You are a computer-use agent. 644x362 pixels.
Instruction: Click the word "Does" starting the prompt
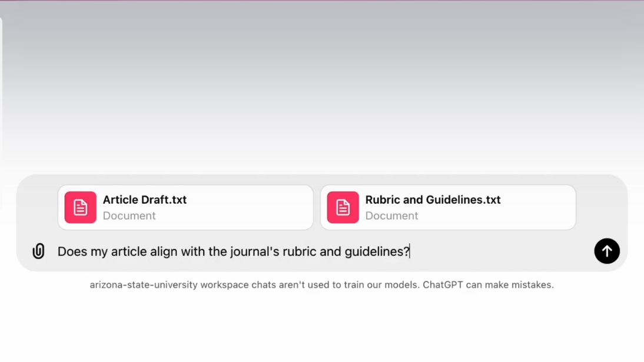click(71, 252)
